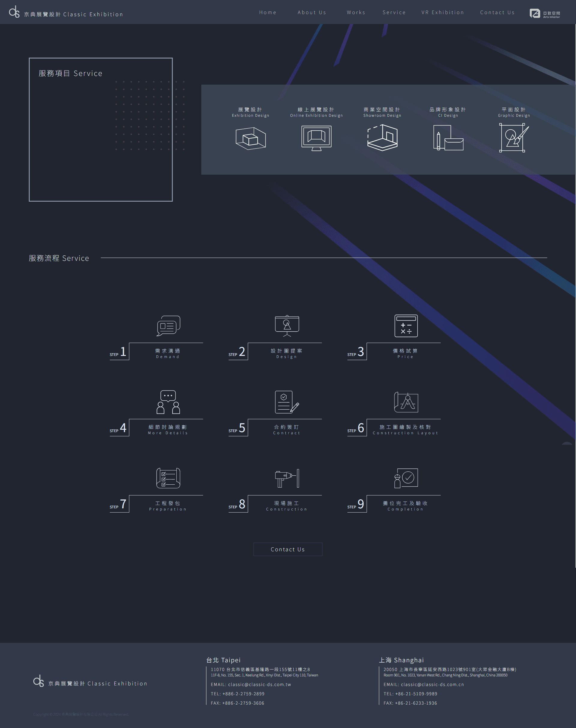Click Taipei FAX +886-2-2759-3606
Image resolution: width=576 pixels, height=728 pixels.
[x=238, y=703]
